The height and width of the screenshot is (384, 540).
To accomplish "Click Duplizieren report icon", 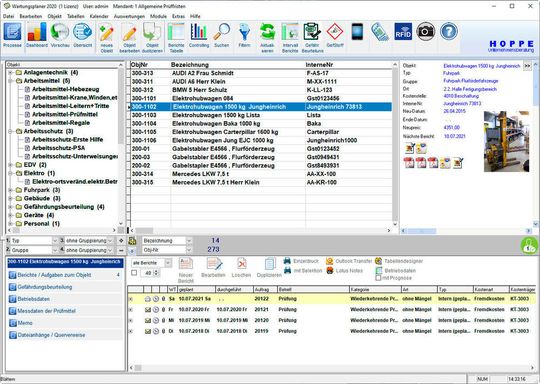I will pyautogui.click(x=269, y=268).
